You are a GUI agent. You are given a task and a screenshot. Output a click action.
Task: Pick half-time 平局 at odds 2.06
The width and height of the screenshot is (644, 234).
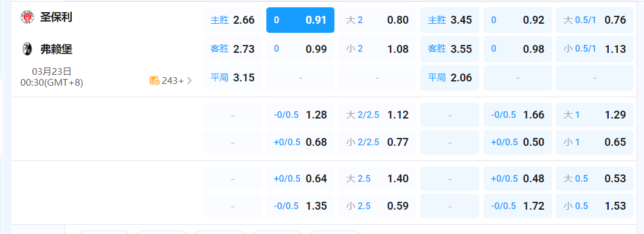449,78
